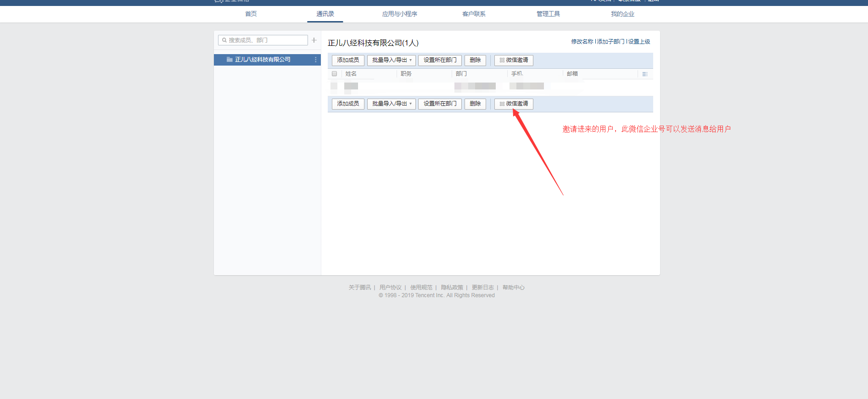Click the plus icon beside the search box
868x399 pixels.
coord(314,40)
